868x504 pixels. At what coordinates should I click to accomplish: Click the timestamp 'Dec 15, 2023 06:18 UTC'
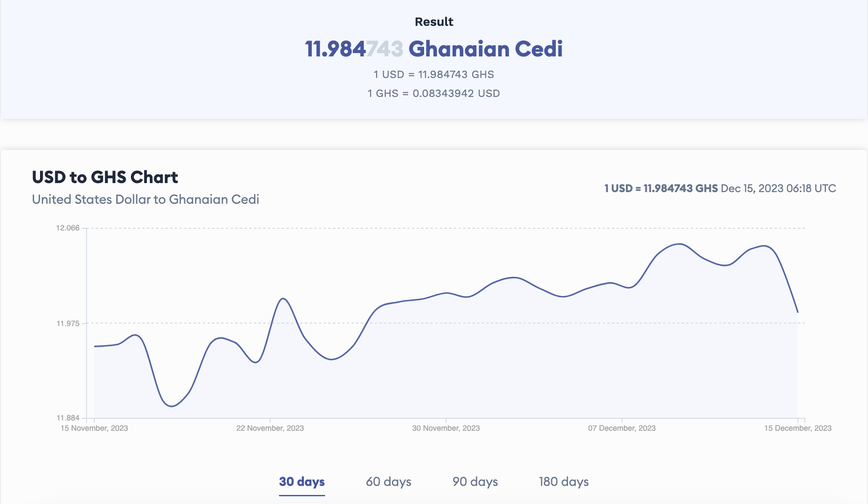pyautogui.click(x=778, y=188)
